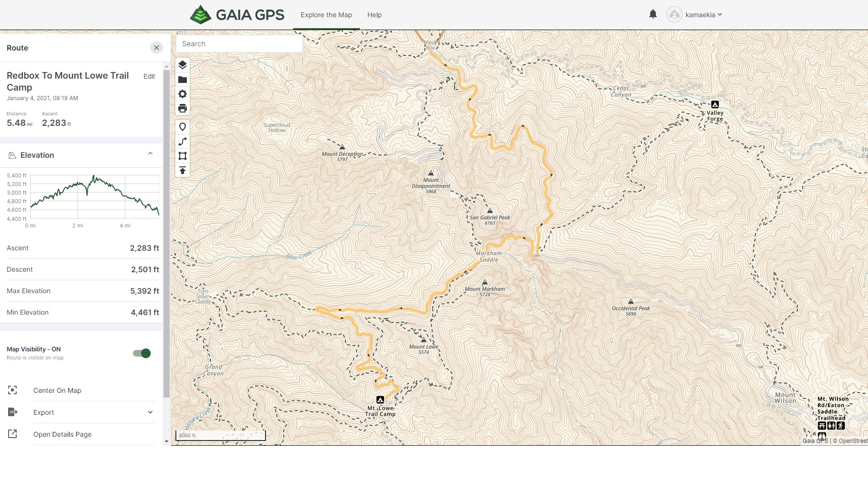This screenshot has width=868, height=502.
Task: Go to Explore the Map tab
Action: tap(326, 15)
